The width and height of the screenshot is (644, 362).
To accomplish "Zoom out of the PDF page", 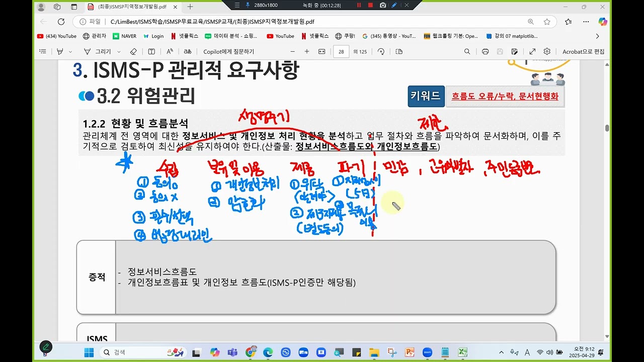I will coord(293,51).
